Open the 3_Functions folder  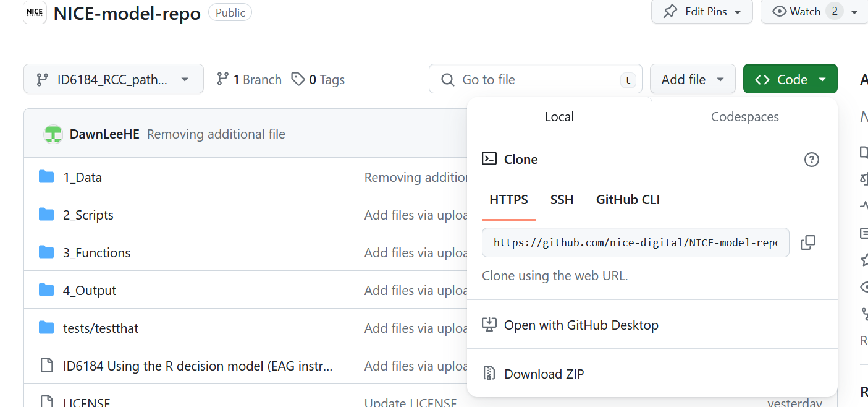tap(96, 253)
